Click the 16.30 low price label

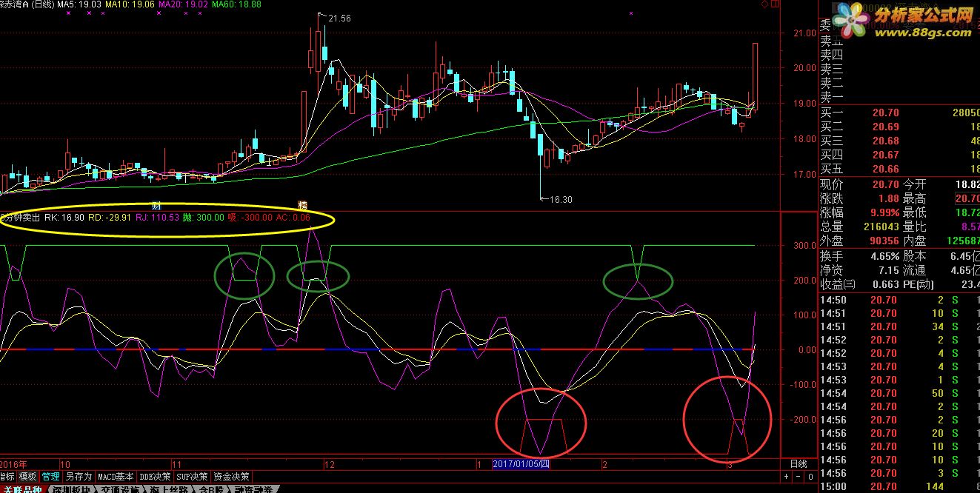pos(561,199)
